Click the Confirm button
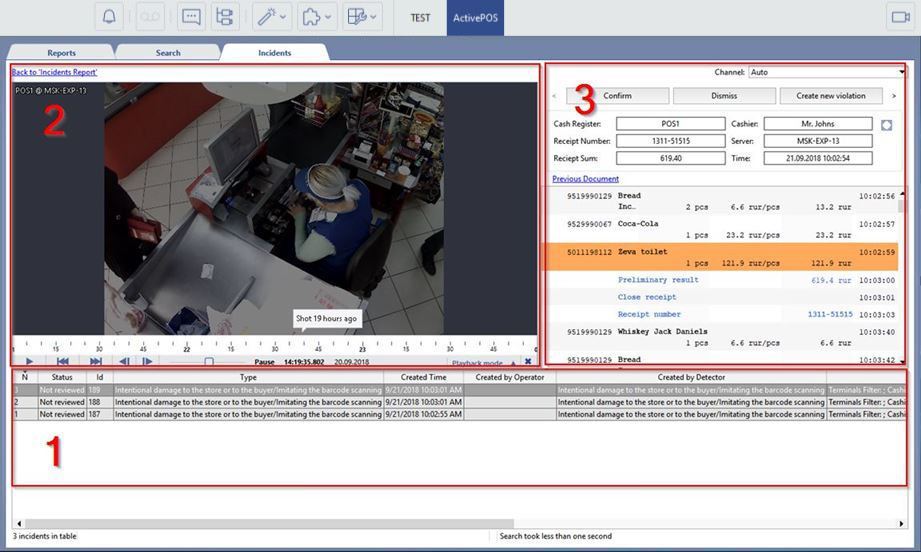 (x=617, y=96)
